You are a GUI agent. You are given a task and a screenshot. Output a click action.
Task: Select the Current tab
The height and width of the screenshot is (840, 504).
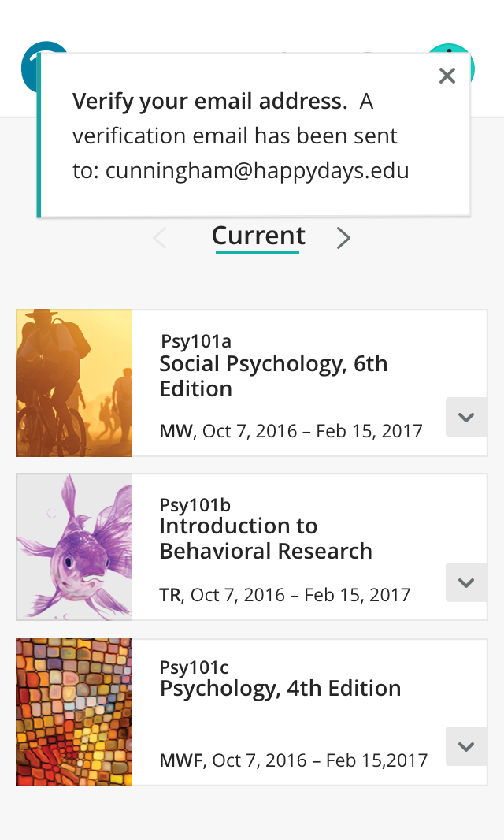pos(258,236)
